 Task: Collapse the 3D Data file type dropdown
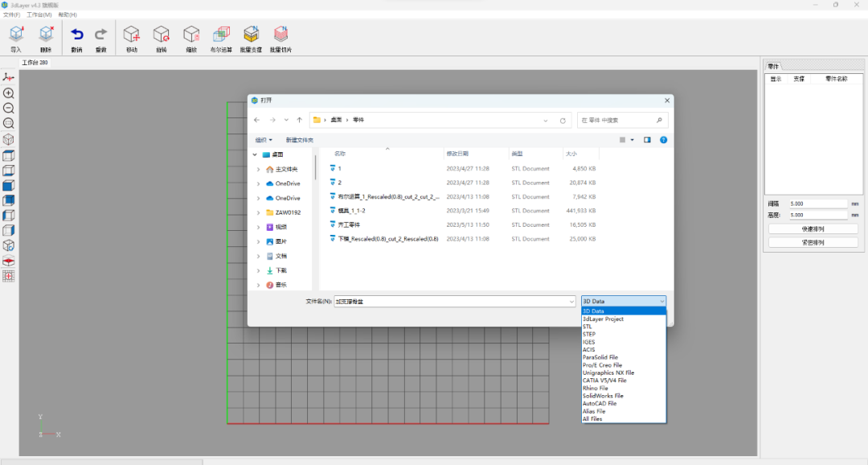[662, 302]
